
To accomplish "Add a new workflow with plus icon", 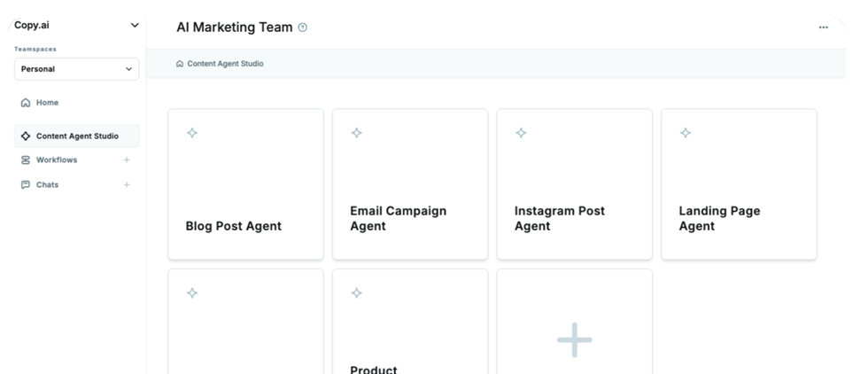I will point(127,160).
